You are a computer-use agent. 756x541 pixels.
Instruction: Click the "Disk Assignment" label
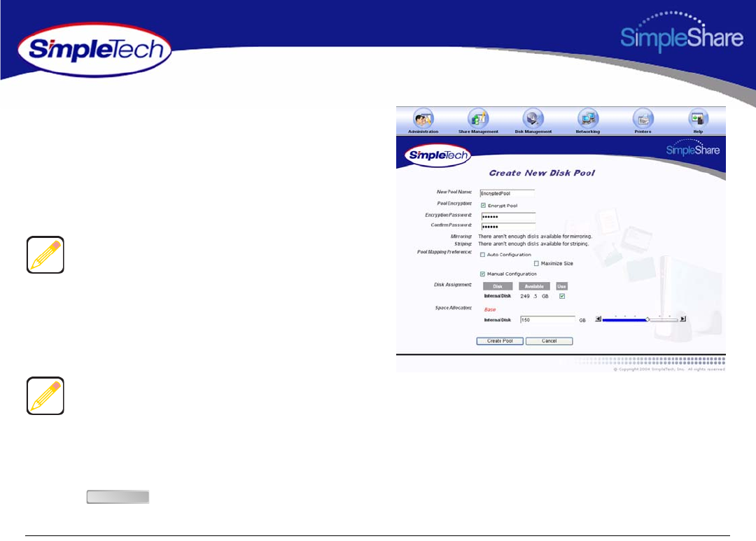click(x=453, y=284)
